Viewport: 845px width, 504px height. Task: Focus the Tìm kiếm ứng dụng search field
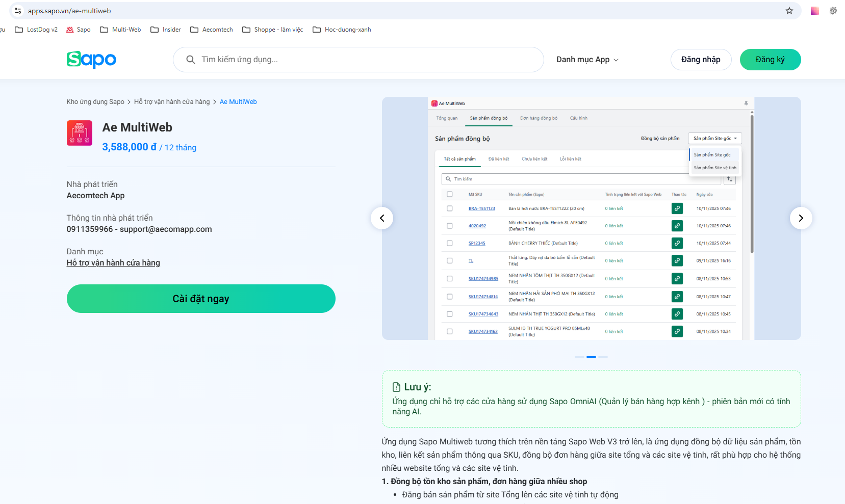[x=367, y=60]
